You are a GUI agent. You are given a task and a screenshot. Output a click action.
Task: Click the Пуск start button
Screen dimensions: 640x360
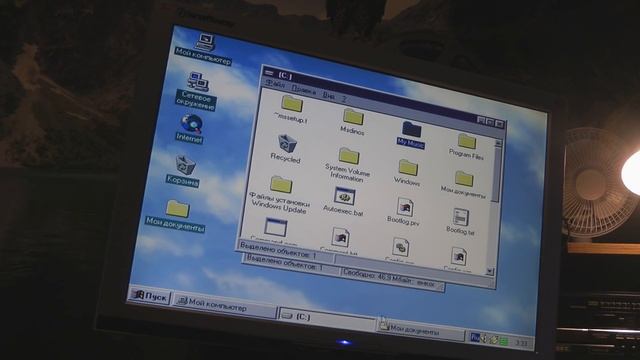150,296
